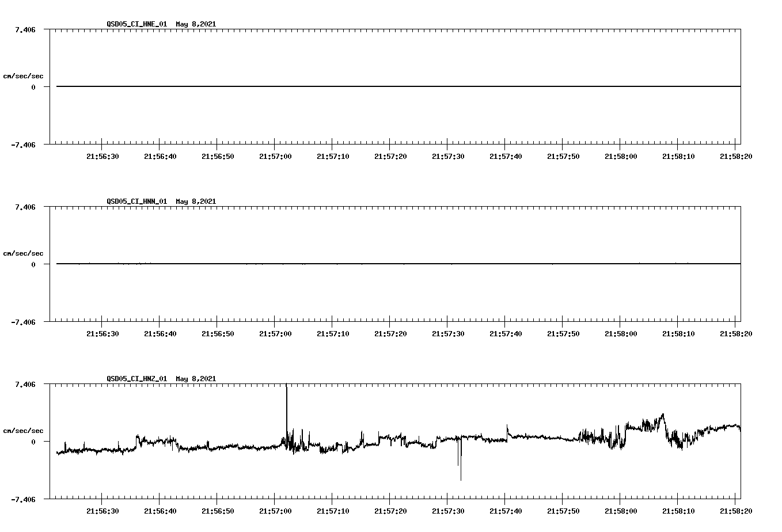Select the May 8,2021 date text
Screen dimensions: 782x532
(x=196, y=24)
